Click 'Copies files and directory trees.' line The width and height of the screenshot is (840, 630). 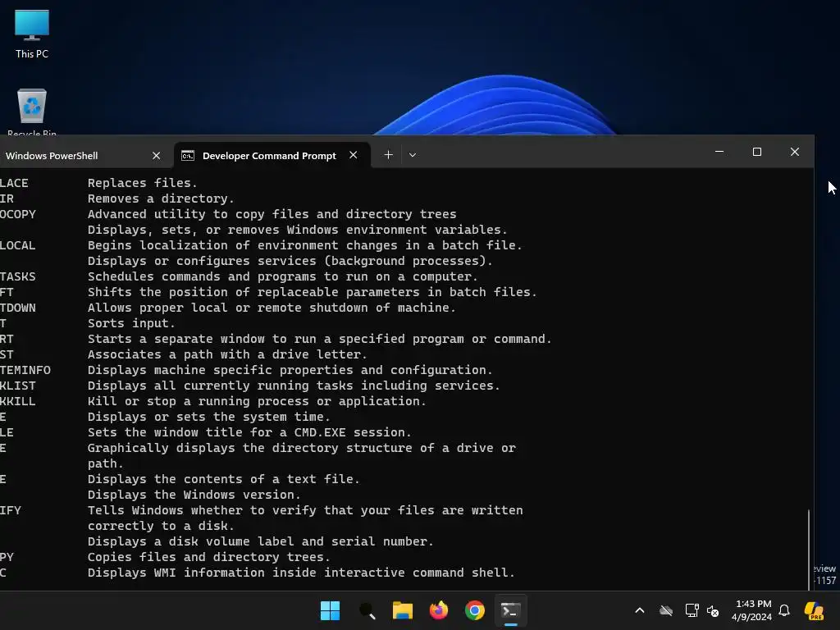(x=209, y=557)
